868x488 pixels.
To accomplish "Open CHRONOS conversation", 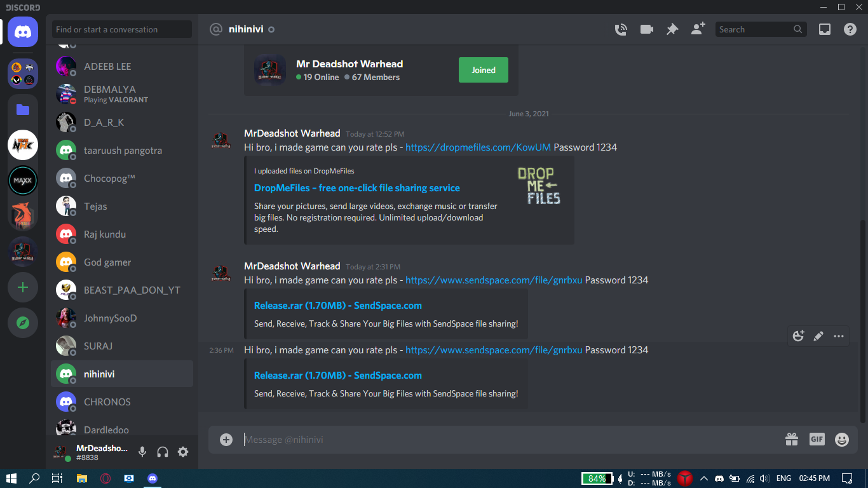I will (x=122, y=402).
